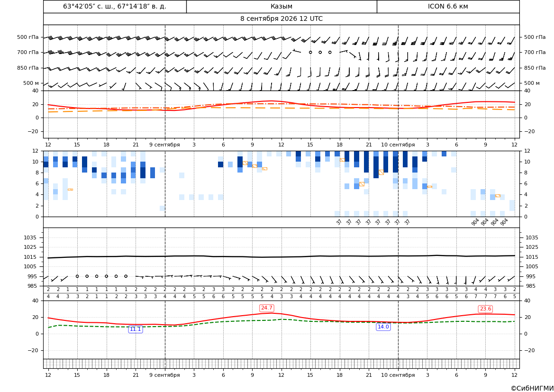Click the first calm-wind circle at 700 гПа

click(x=310, y=52)
